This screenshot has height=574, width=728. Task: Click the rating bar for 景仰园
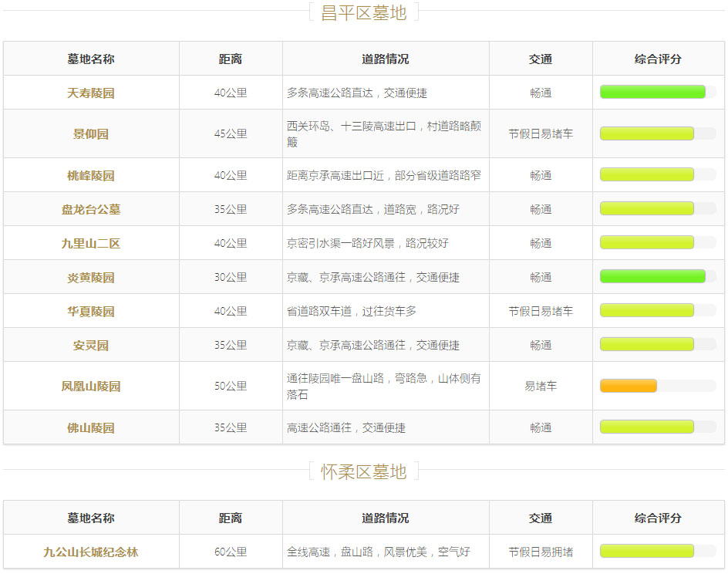click(647, 133)
